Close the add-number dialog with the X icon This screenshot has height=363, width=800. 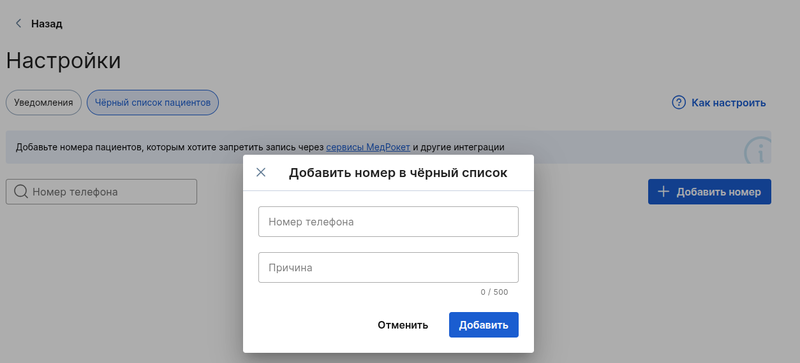(261, 173)
